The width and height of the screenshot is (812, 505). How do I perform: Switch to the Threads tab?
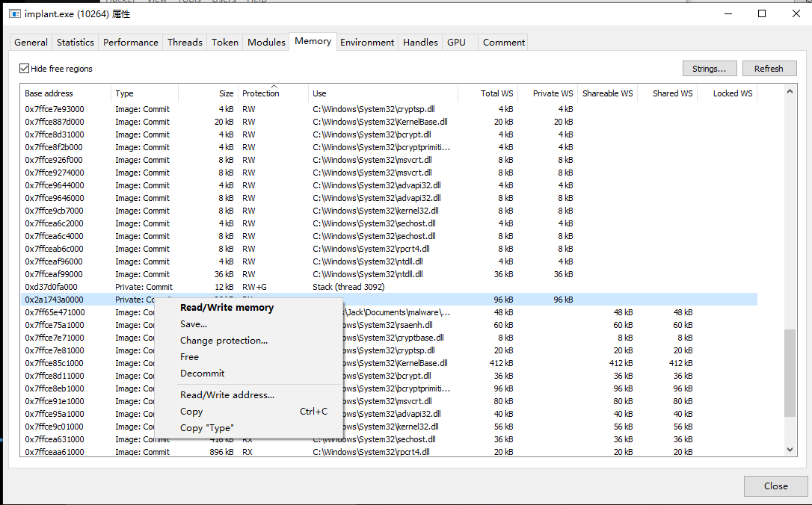click(185, 43)
